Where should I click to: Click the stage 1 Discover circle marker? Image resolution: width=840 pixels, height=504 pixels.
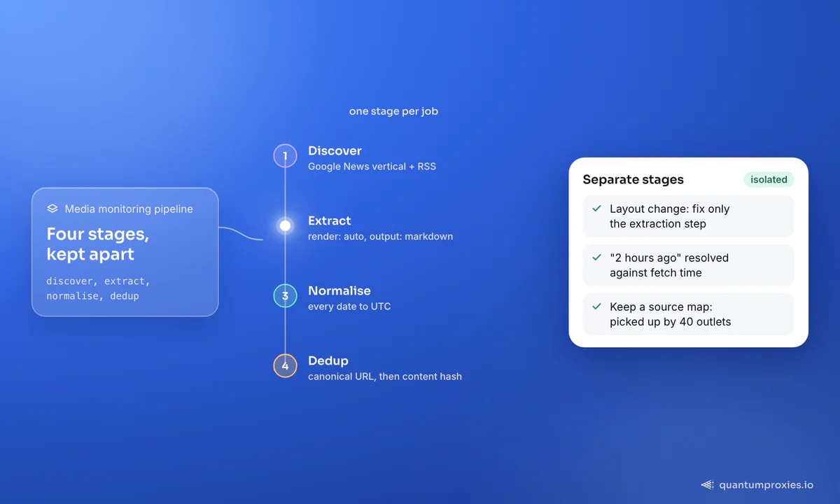click(x=285, y=155)
